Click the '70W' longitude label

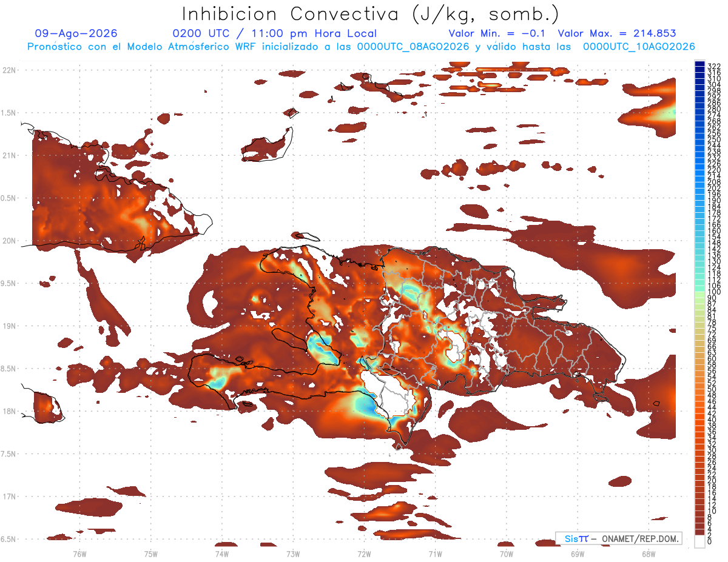(x=506, y=554)
